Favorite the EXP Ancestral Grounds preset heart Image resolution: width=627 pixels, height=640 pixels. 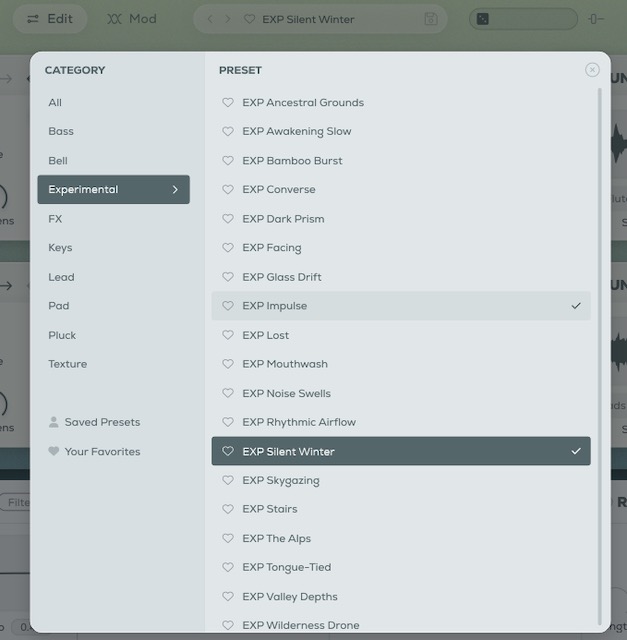point(228,103)
